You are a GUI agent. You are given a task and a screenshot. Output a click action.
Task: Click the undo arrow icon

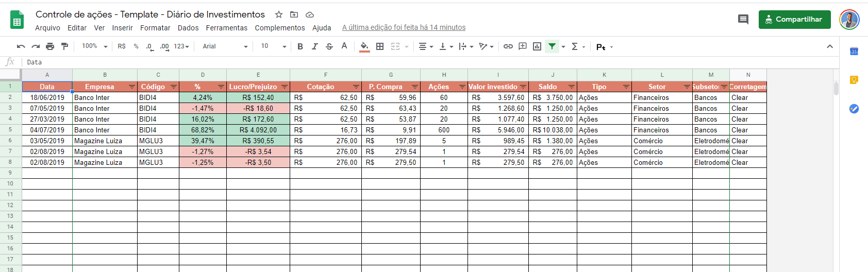point(21,46)
